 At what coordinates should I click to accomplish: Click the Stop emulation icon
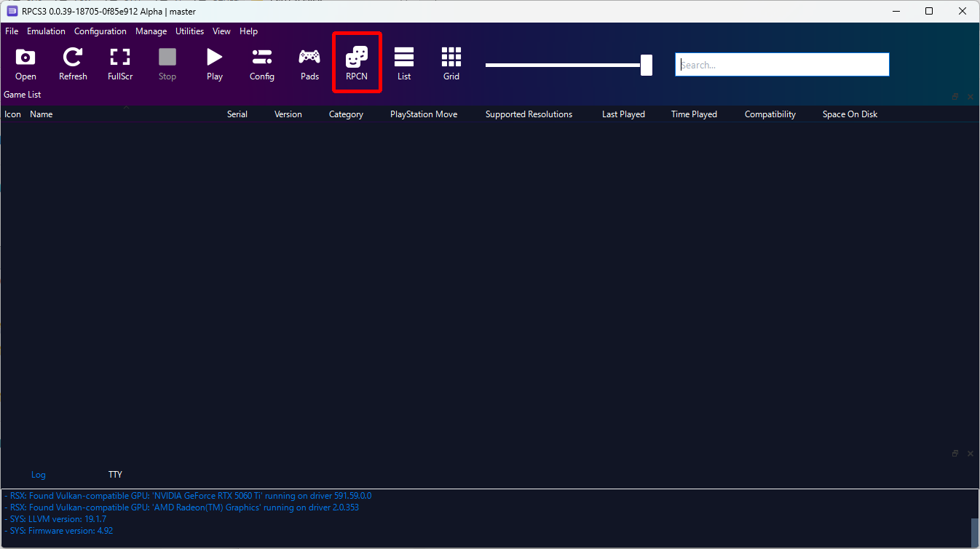(167, 64)
